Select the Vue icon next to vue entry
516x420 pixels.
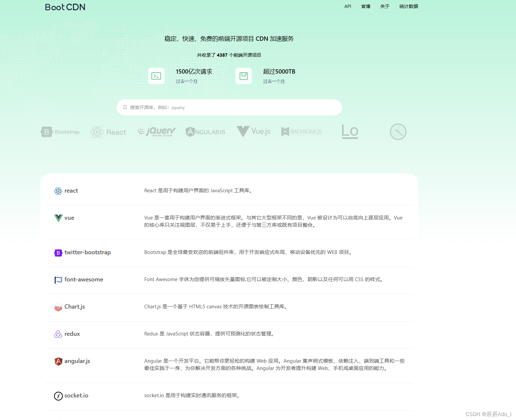click(x=58, y=218)
